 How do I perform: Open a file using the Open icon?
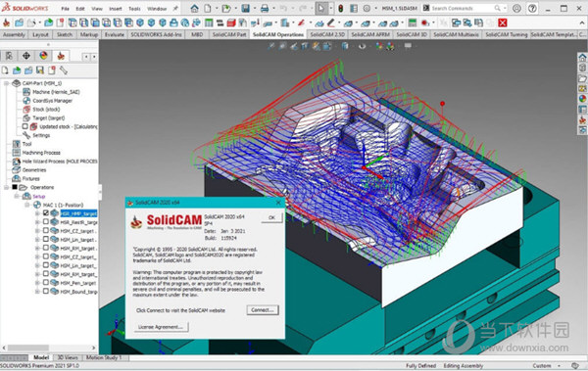pyautogui.click(x=225, y=8)
